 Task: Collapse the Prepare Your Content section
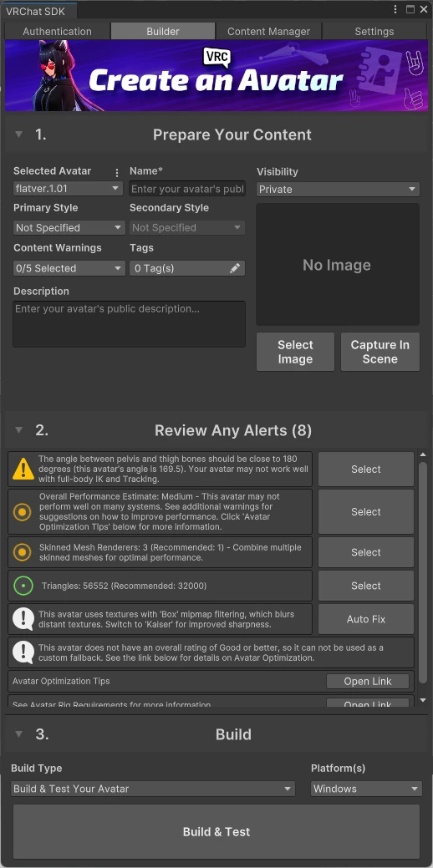(19, 134)
